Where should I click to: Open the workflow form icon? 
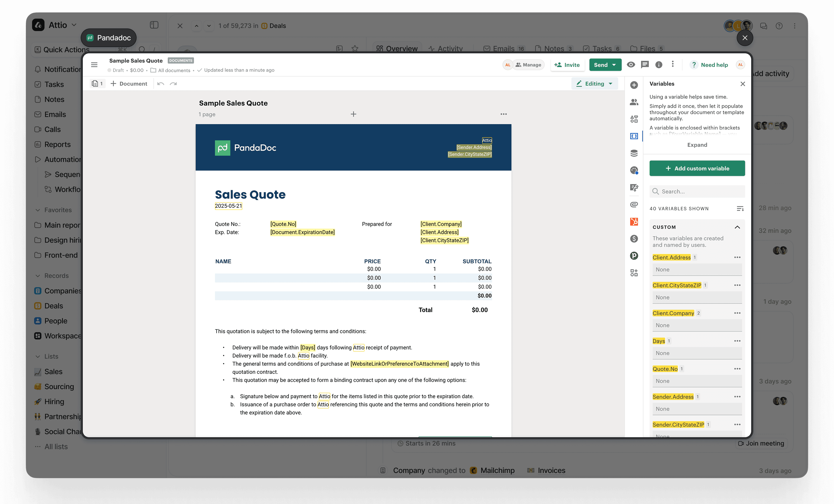pos(634,187)
